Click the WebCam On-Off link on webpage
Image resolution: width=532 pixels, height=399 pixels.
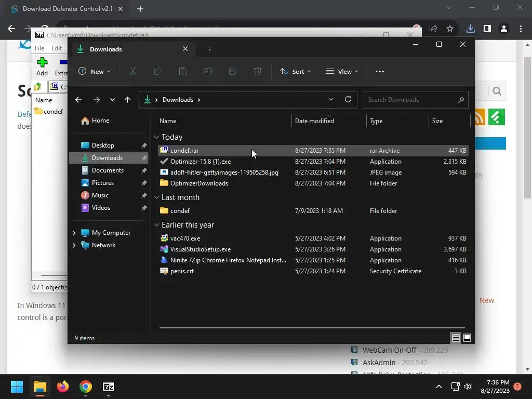click(390, 350)
